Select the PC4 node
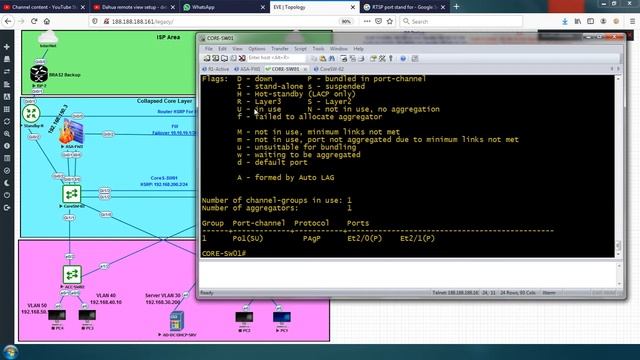The width and height of the screenshot is (640, 360). [x=57, y=316]
